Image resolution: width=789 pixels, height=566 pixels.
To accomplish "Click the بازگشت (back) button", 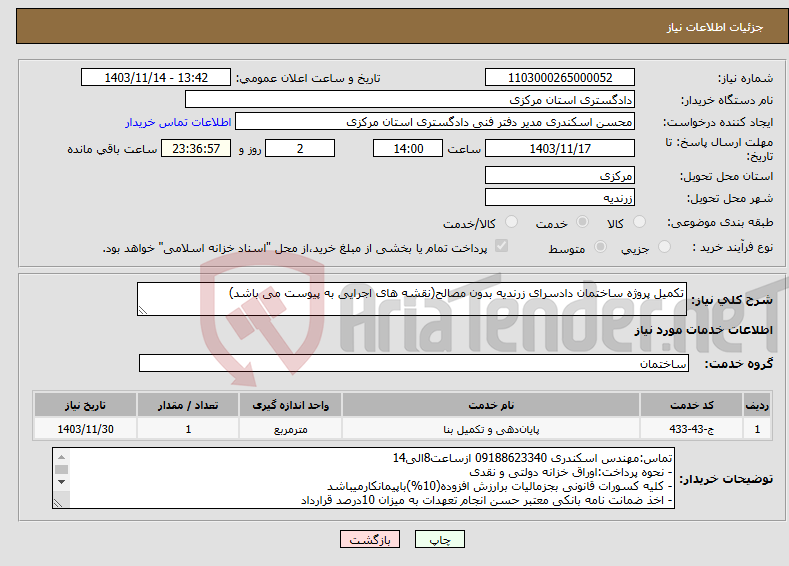I will tap(370, 539).
